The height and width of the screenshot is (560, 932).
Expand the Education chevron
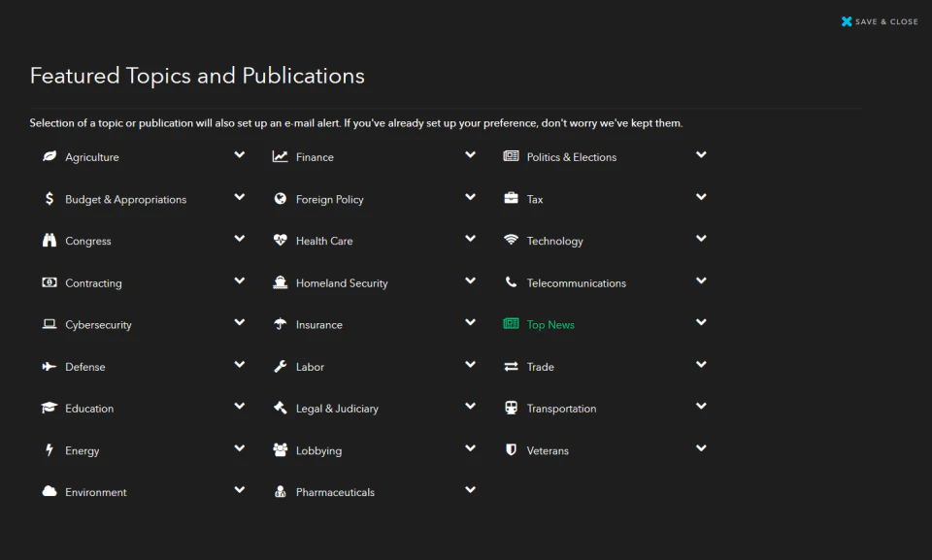pyautogui.click(x=240, y=406)
